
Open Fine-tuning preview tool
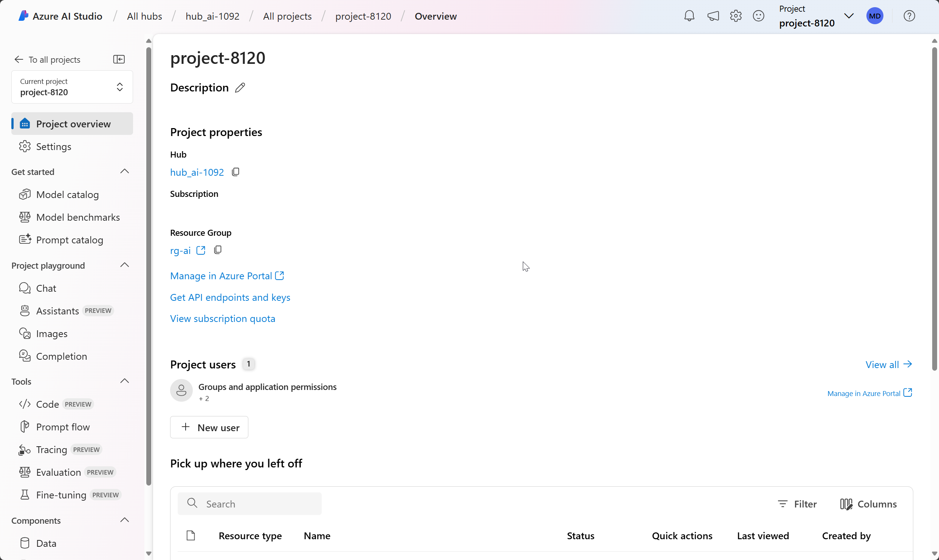click(72, 495)
